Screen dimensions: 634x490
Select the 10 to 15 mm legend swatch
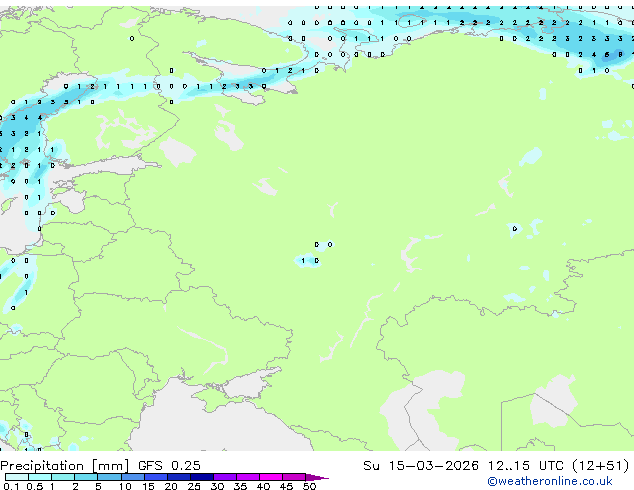(133, 477)
